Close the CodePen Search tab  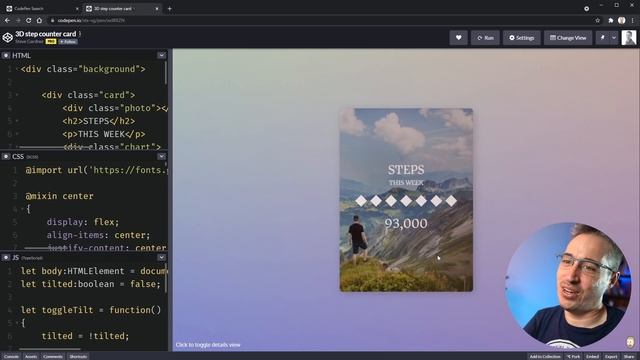[x=77, y=8]
